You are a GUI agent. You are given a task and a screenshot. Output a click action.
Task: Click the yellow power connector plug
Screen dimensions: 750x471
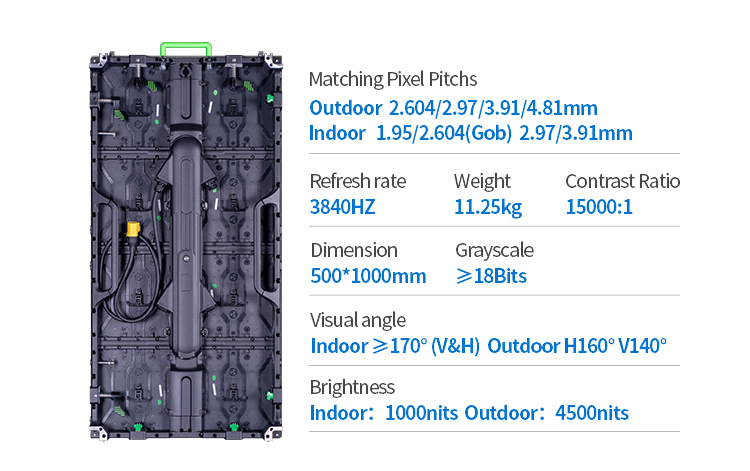pos(133,230)
